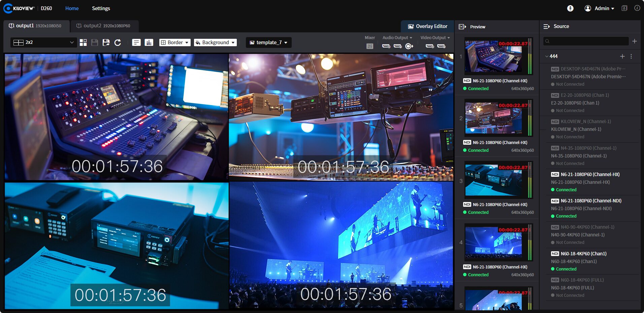Image resolution: width=644 pixels, height=313 pixels.
Task: Open the Overlay Editor
Action: 427,26
